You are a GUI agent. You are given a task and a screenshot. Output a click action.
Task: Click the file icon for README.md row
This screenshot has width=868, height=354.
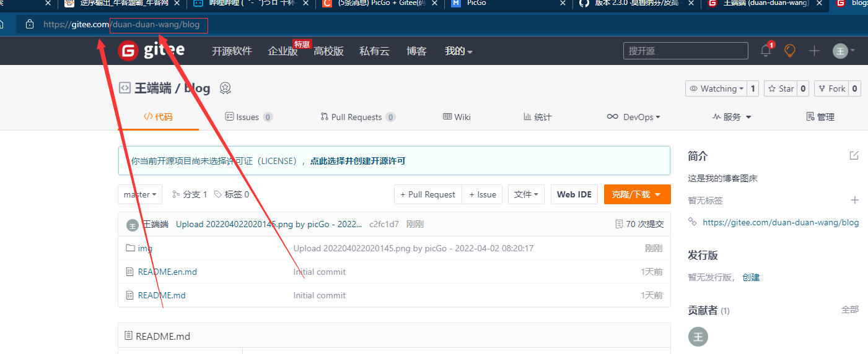pos(130,295)
